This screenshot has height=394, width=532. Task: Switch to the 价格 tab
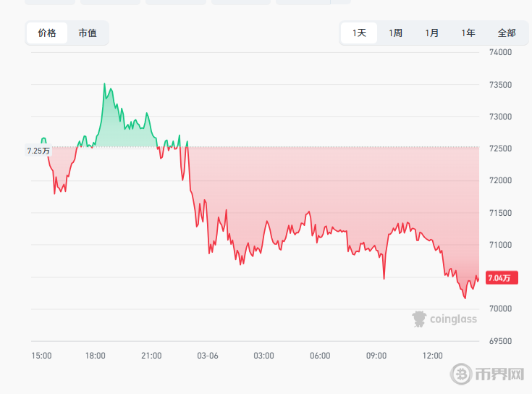(x=47, y=33)
